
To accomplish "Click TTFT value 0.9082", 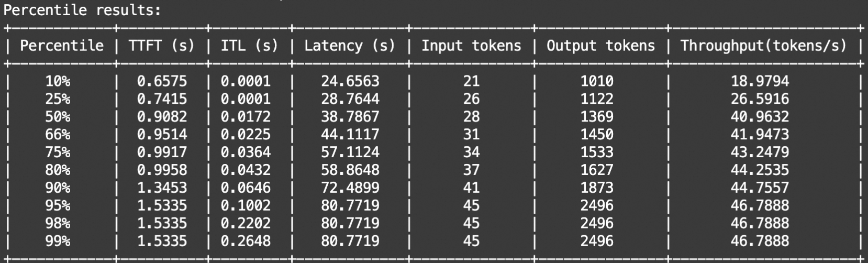I will [162, 117].
